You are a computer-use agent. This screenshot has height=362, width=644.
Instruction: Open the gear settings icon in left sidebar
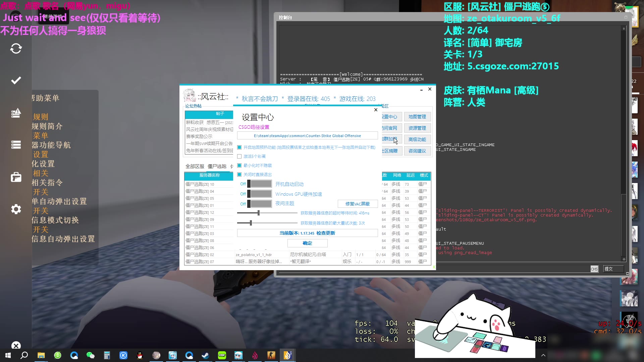[16, 209]
